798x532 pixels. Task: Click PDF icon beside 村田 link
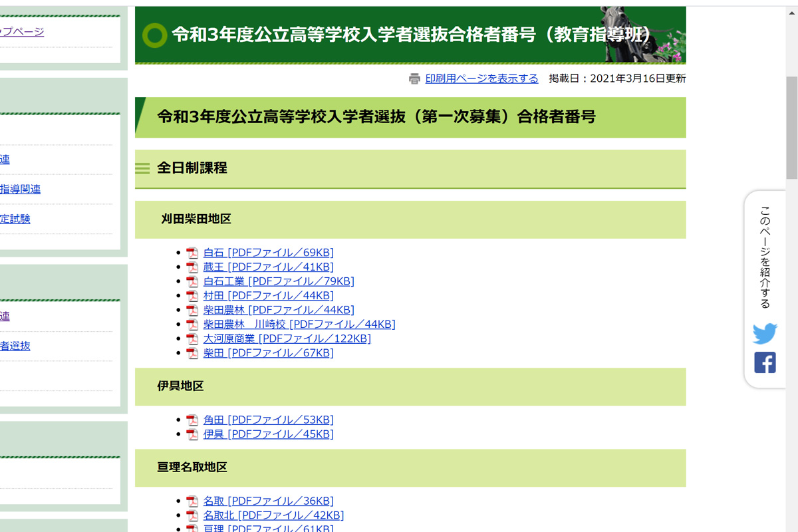pos(192,296)
